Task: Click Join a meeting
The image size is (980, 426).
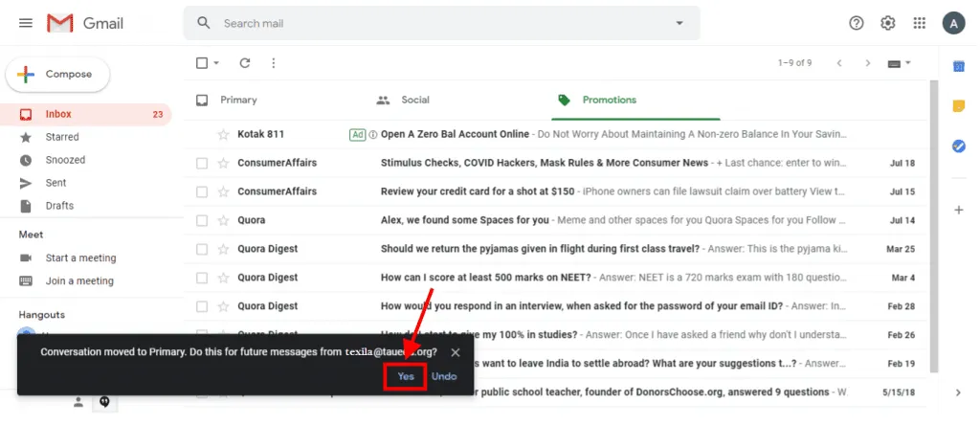Action: [x=79, y=280]
